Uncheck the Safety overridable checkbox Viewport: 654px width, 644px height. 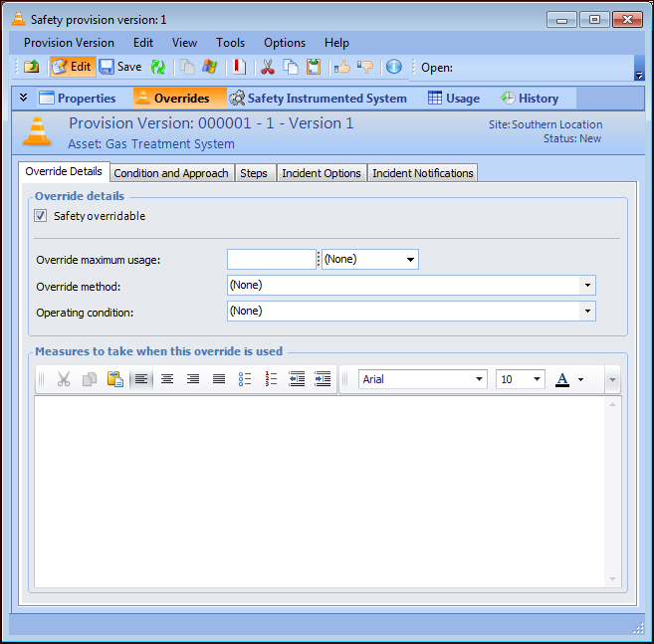click(41, 216)
